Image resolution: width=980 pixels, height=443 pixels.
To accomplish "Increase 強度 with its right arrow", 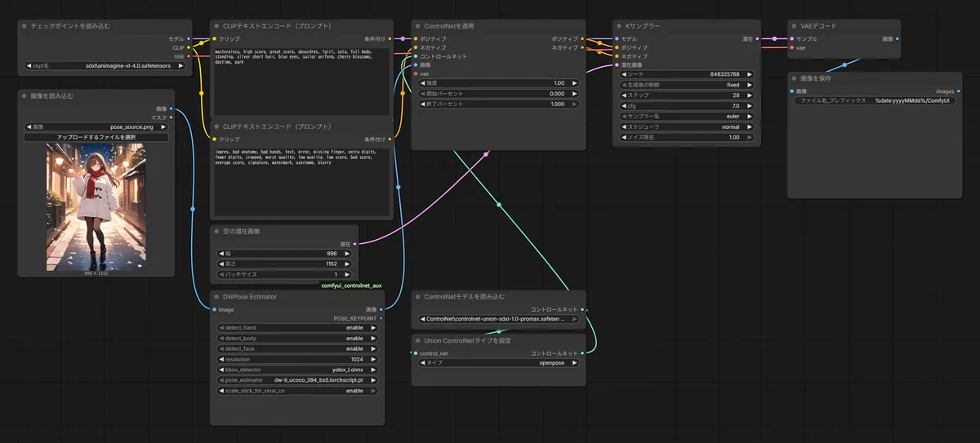I will (x=575, y=83).
